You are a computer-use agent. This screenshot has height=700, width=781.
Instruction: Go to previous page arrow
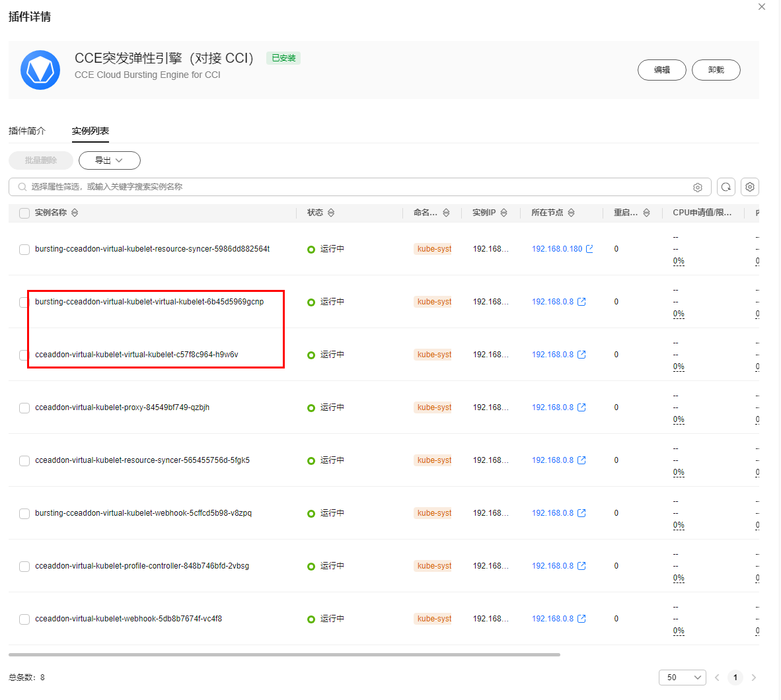click(718, 677)
